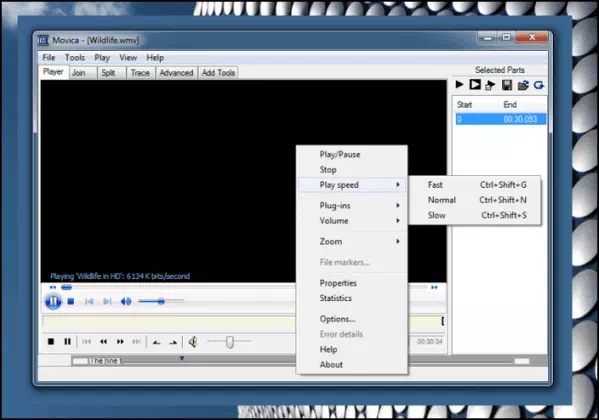Toggle the lower speaker mute icon

(193, 342)
